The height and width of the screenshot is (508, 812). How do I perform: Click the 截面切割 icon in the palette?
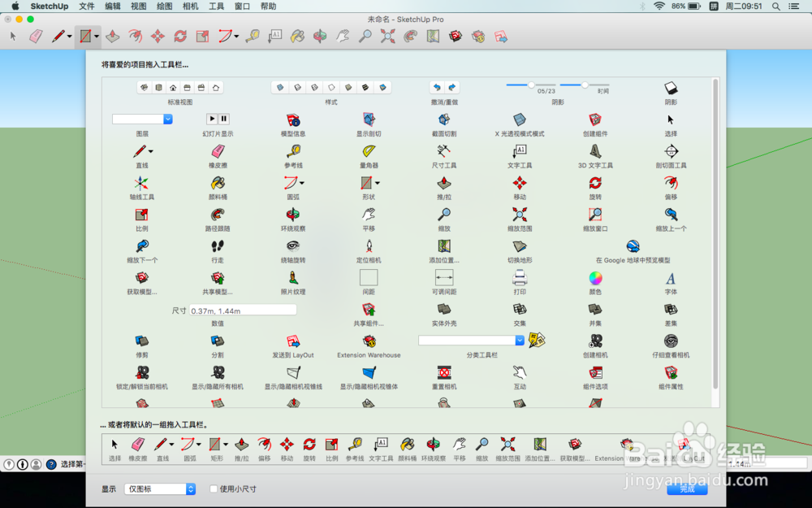tap(444, 119)
